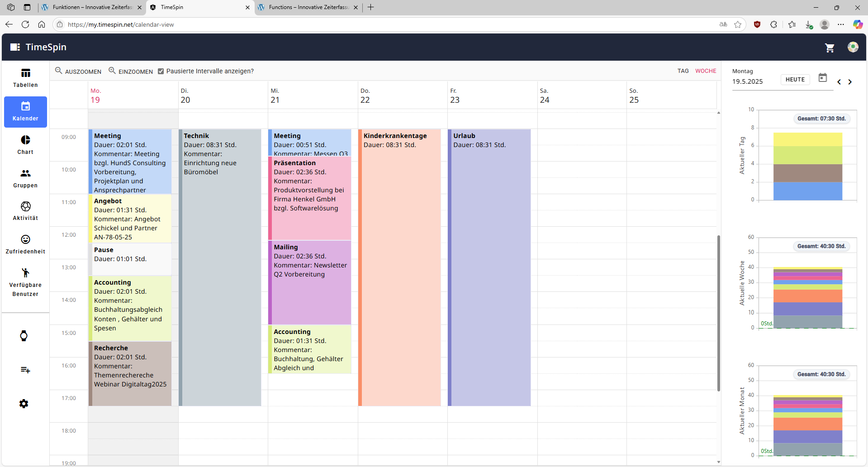This screenshot has height=467, width=868.
Task: Select the TimeSpin browser tab
Action: 199,7
